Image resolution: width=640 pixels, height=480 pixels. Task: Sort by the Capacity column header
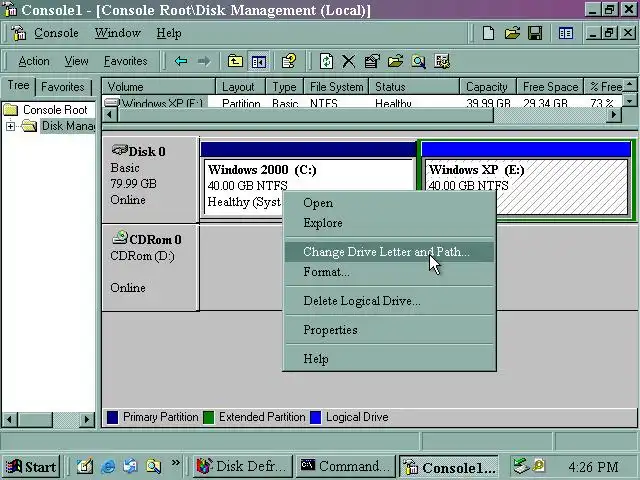(487, 87)
